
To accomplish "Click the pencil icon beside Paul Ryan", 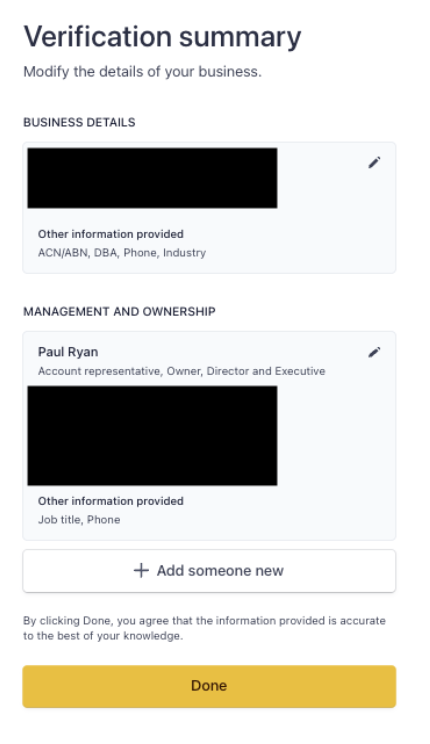I will coord(374,352).
